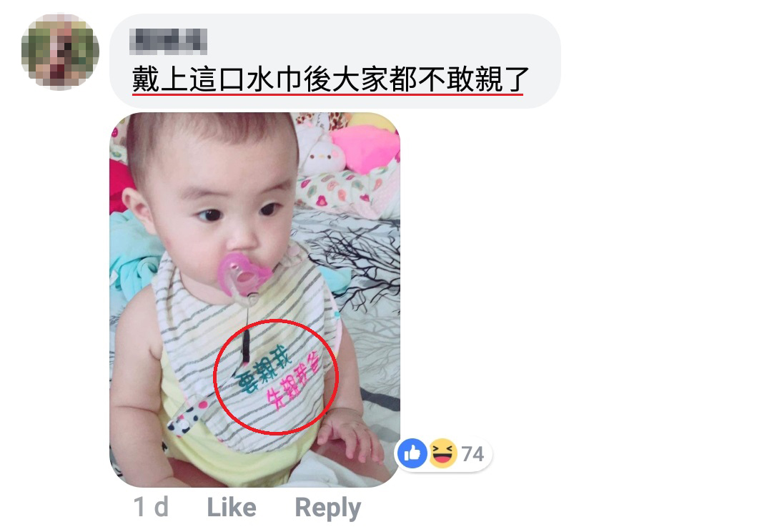Click the pink heart pillow in photo
Viewport: 772px width, 532px height.
[365, 148]
